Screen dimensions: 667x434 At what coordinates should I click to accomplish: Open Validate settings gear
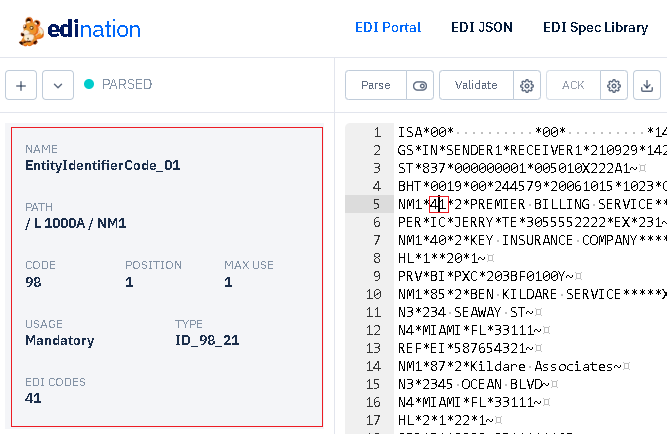click(x=527, y=85)
